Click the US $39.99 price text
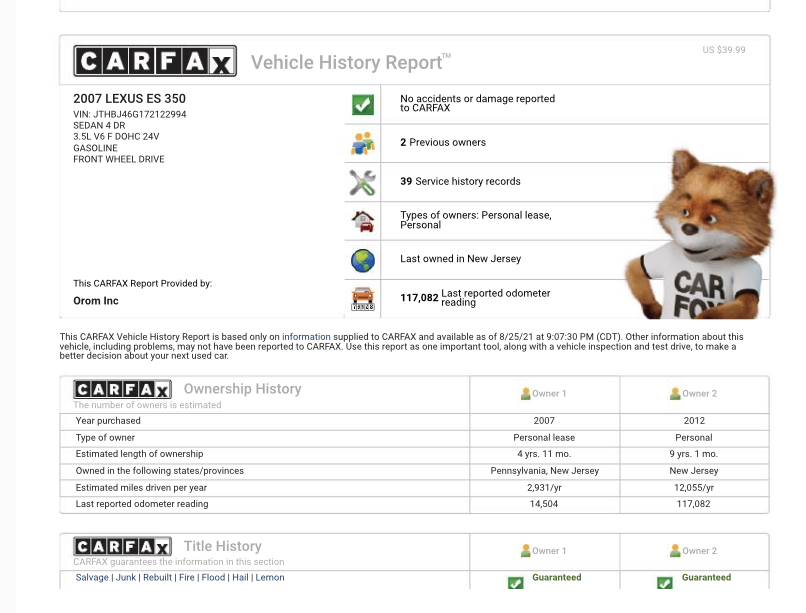 click(724, 50)
